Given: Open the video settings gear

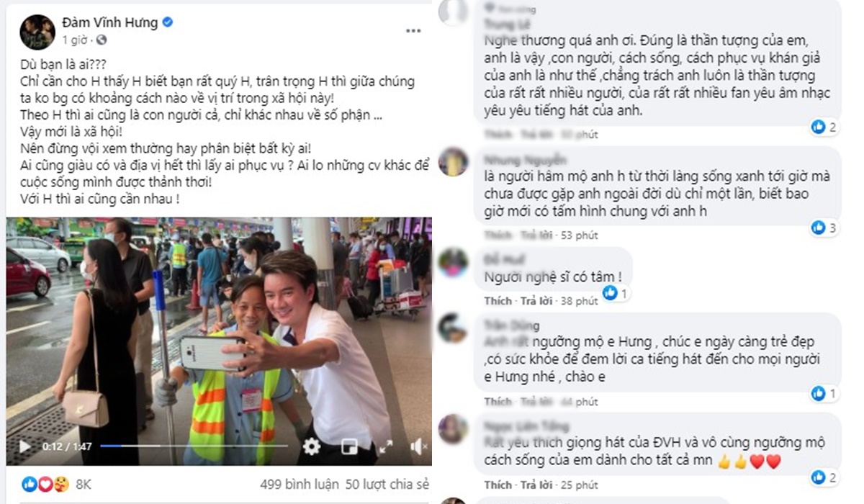Looking at the screenshot, I should (x=311, y=446).
